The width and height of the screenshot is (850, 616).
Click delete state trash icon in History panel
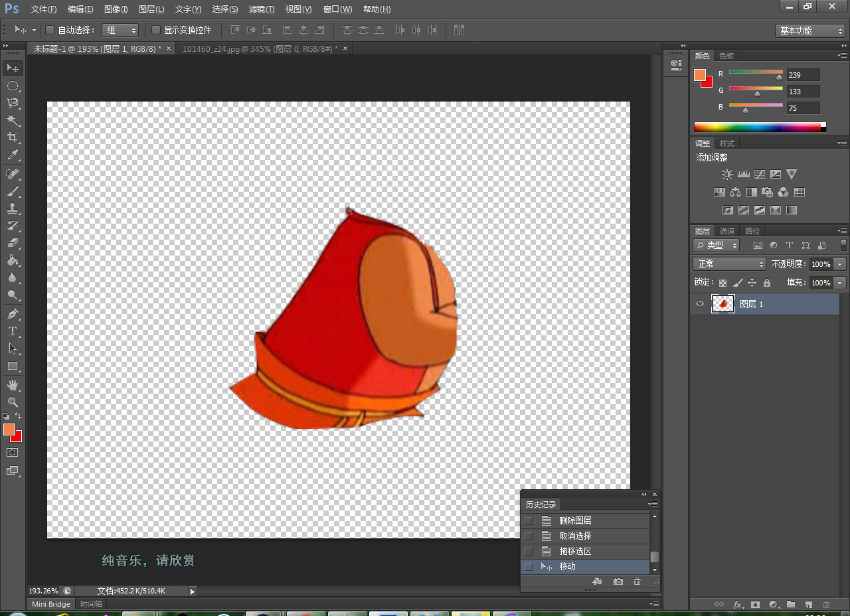point(637,581)
